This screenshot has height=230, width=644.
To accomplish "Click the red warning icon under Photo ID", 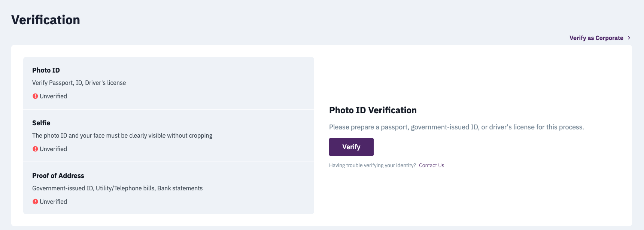I will tap(35, 96).
